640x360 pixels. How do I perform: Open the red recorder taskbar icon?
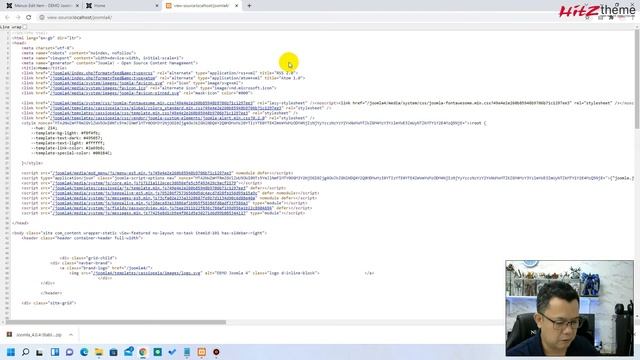216,352
